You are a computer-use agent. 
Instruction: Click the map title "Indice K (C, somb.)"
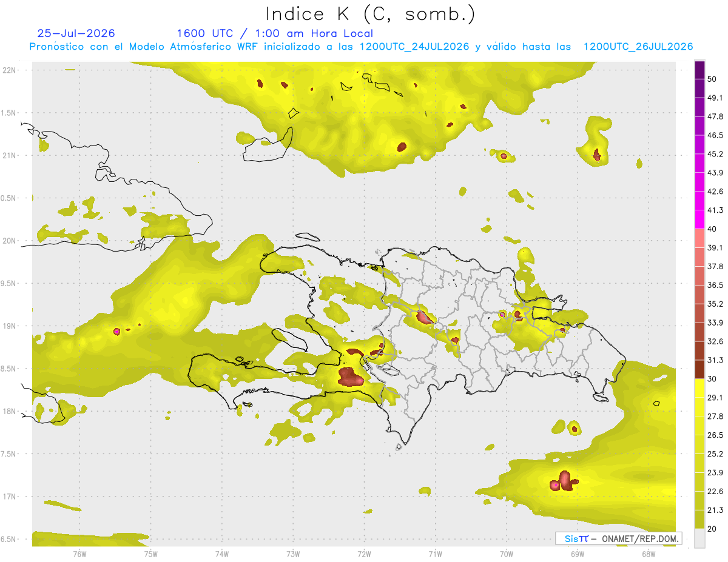pyautogui.click(x=370, y=14)
